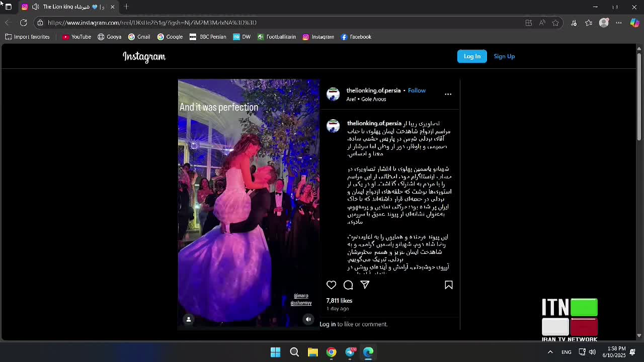Viewport: 644px width, 362px height.
Task: Open the split screen icon in address bar
Action: 528,23
